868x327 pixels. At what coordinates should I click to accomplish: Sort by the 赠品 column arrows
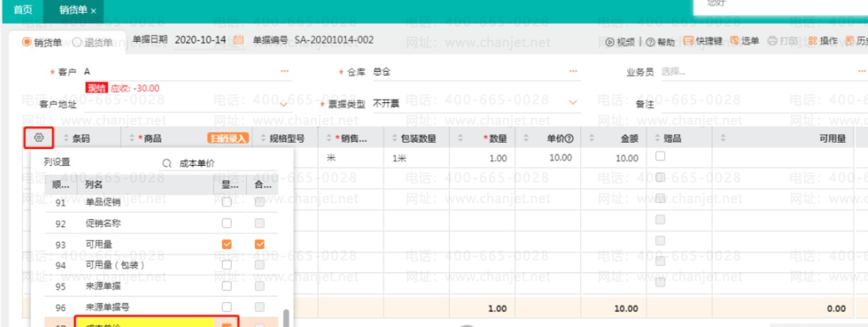[x=658, y=139]
